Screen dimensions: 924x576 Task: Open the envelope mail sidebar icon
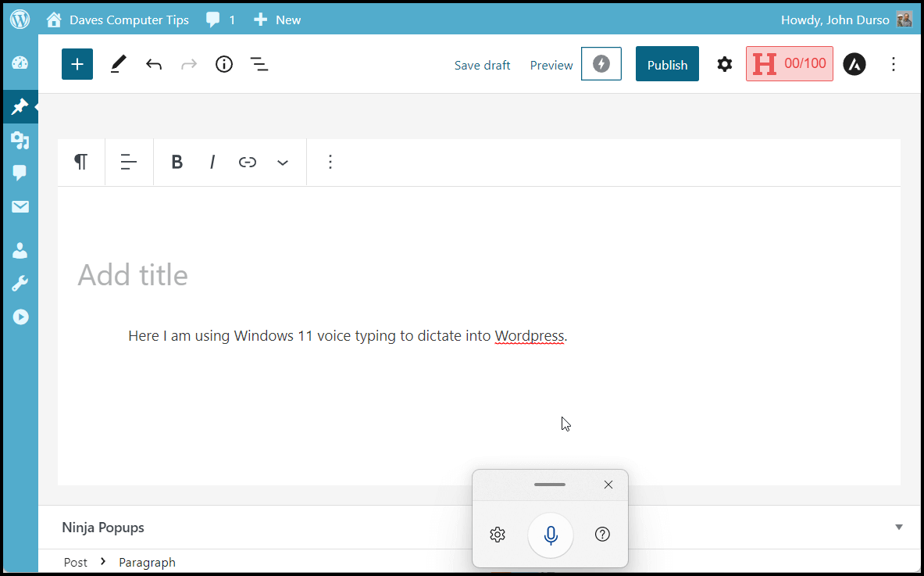[x=20, y=206]
